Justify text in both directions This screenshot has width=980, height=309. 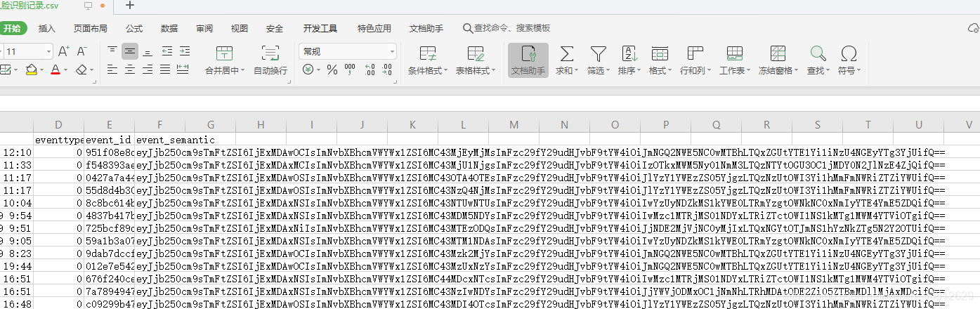point(166,70)
